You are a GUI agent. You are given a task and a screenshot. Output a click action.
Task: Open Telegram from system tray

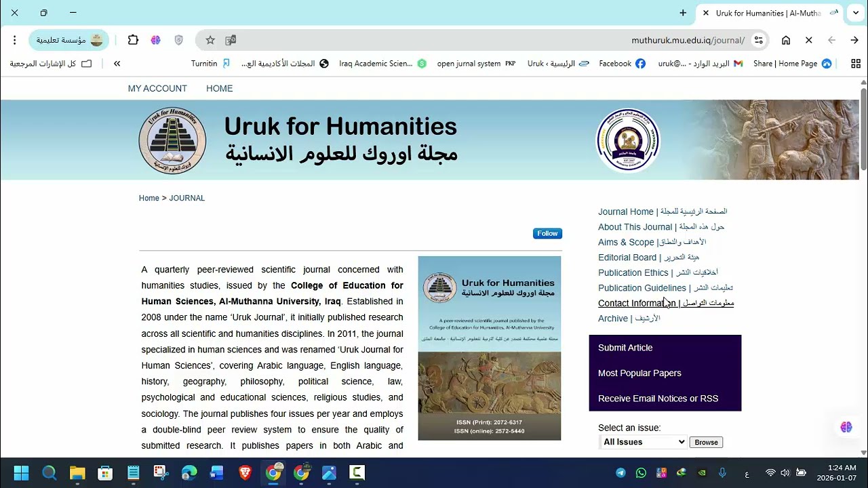pos(621,472)
